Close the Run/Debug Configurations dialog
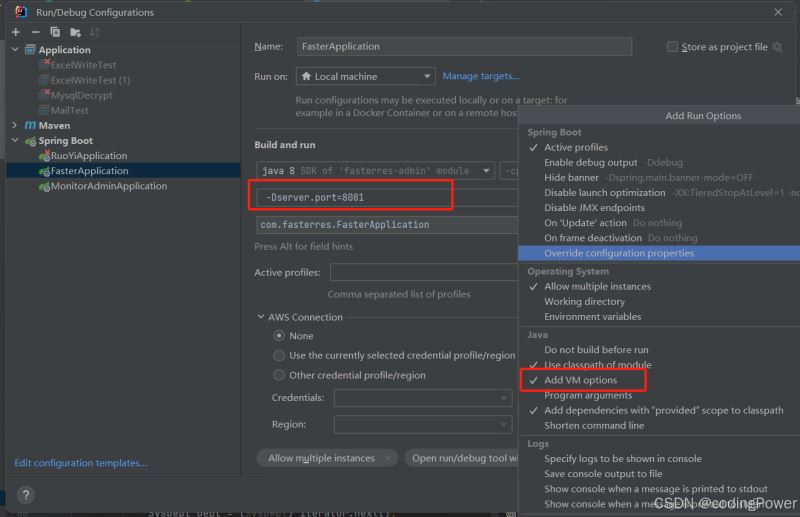This screenshot has width=800, height=517. point(778,12)
